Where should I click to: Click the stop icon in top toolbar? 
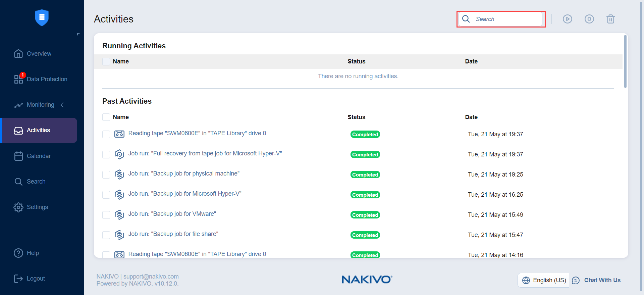pyautogui.click(x=589, y=19)
